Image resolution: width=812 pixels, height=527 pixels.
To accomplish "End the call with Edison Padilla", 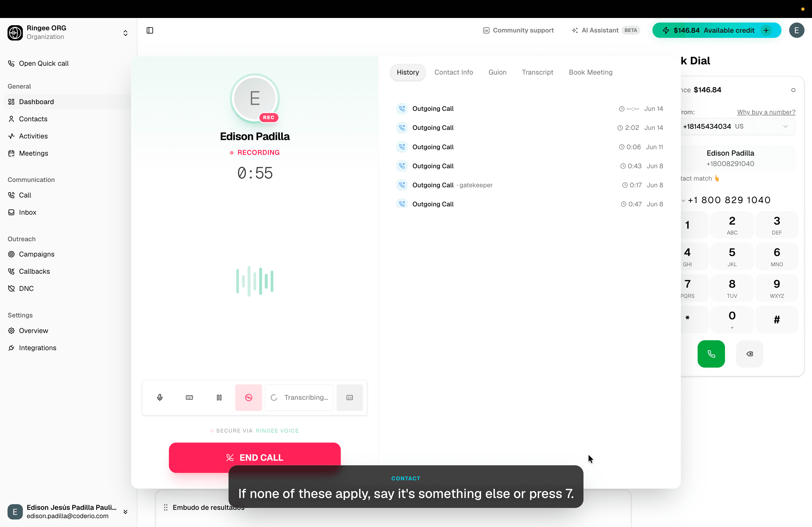I will pos(255,458).
